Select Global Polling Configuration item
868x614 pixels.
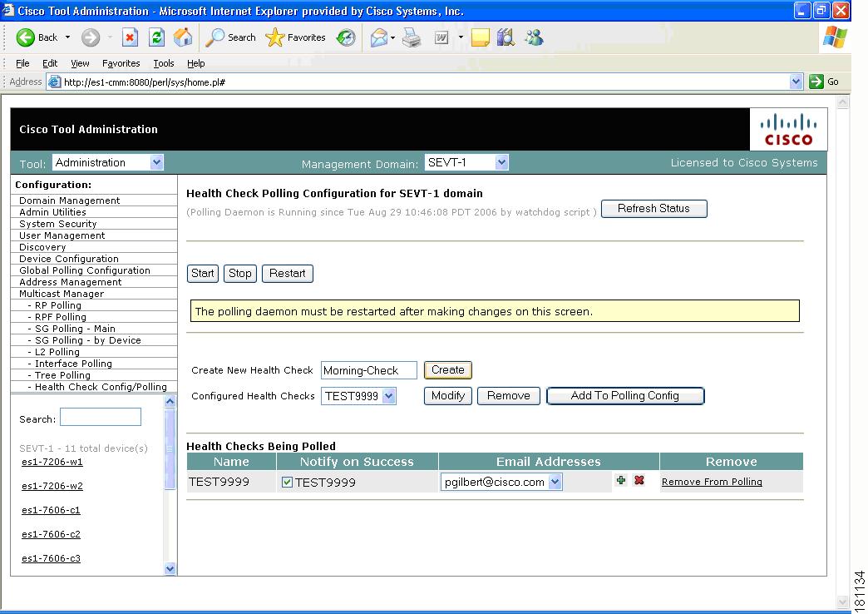(x=84, y=270)
